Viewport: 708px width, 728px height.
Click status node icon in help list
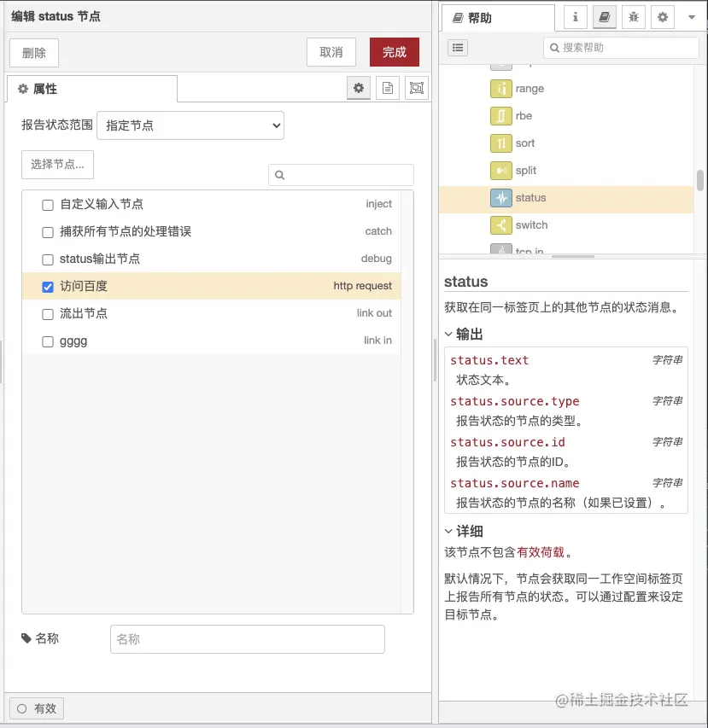[x=501, y=198]
